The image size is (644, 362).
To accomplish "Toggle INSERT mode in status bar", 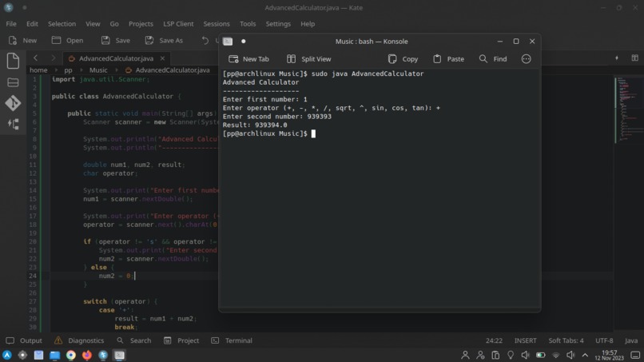I will pyautogui.click(x=525, y=340).
